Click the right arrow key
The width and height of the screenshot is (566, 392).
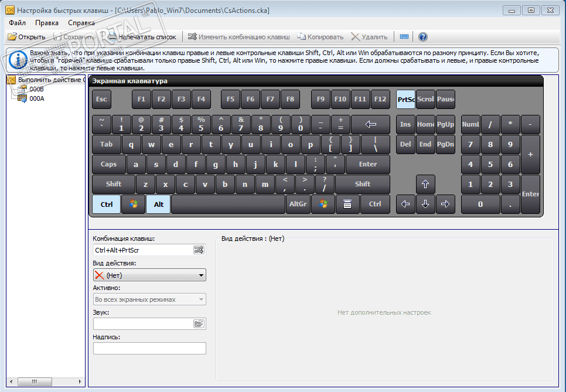(445, 204)
